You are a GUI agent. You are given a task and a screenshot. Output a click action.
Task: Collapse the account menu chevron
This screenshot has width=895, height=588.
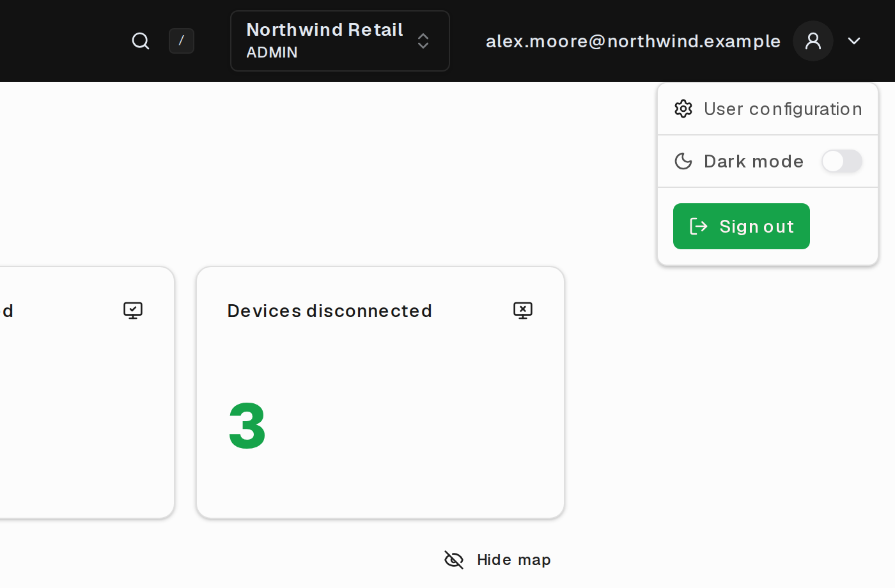[854, 41]
